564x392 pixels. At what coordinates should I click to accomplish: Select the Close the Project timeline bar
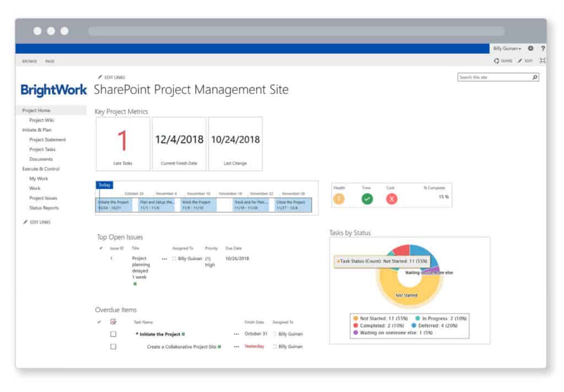[x=293, y=205]
